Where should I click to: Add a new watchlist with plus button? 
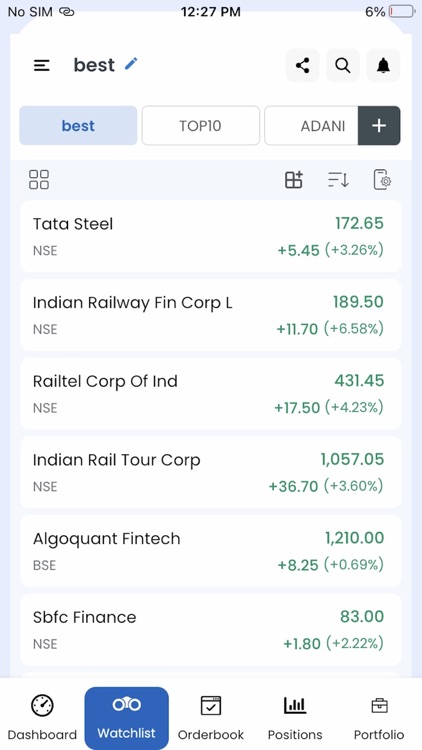(x=379, y=126)
